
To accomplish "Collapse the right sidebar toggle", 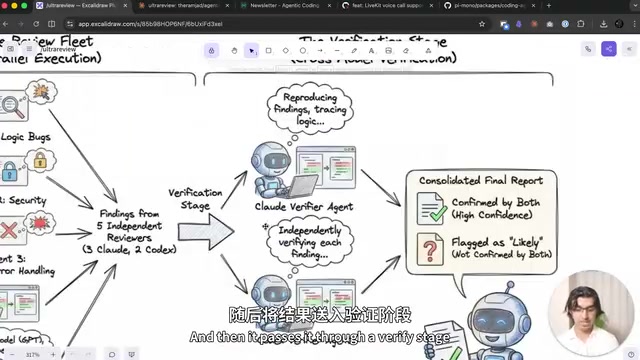I will [x=629, y=49].
